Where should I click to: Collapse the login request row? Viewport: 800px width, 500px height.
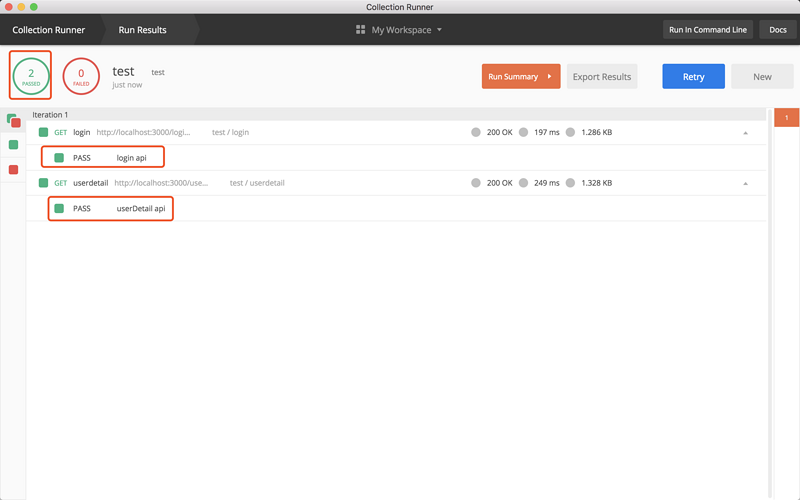(x=745, y=133)
